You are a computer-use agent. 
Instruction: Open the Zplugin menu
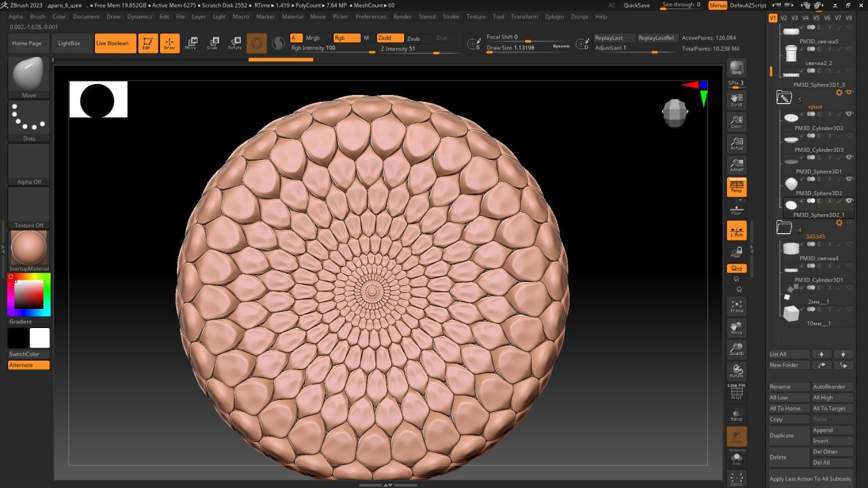click(554, 16)
